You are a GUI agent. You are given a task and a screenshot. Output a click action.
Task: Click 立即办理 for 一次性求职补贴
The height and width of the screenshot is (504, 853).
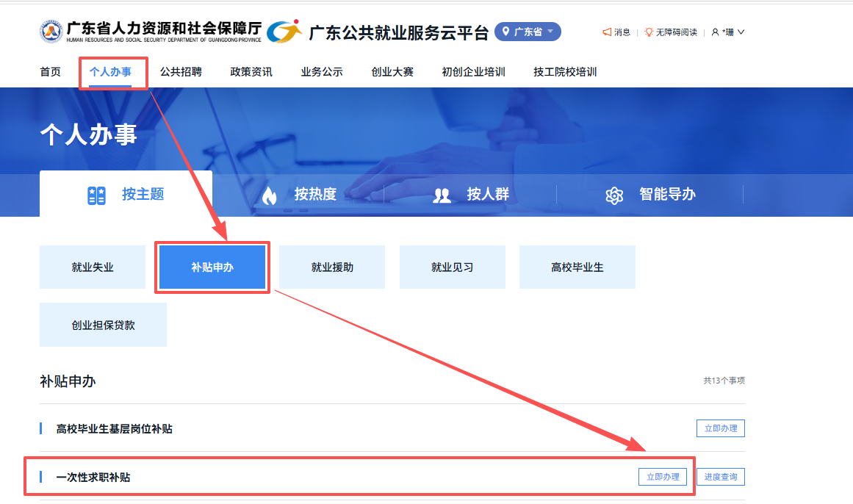663,477
